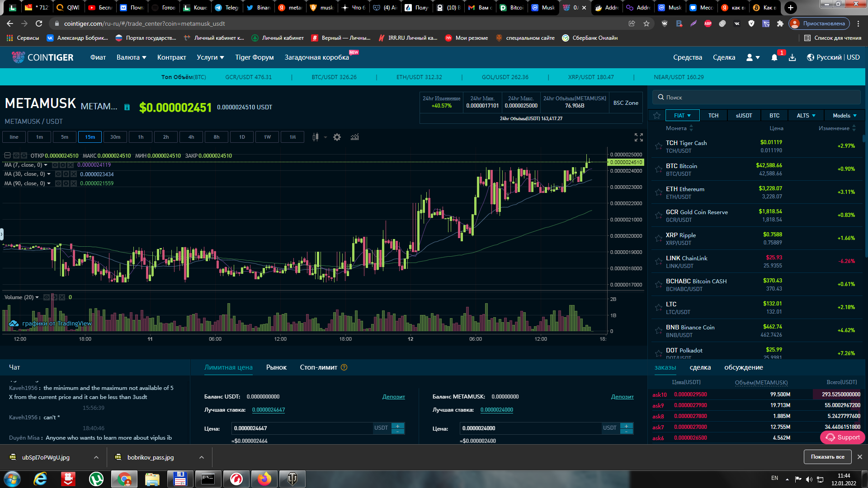Favorite the ETH Ethereum pair
The width and height of the screenshot is (868, 488).
pos(658,192)
